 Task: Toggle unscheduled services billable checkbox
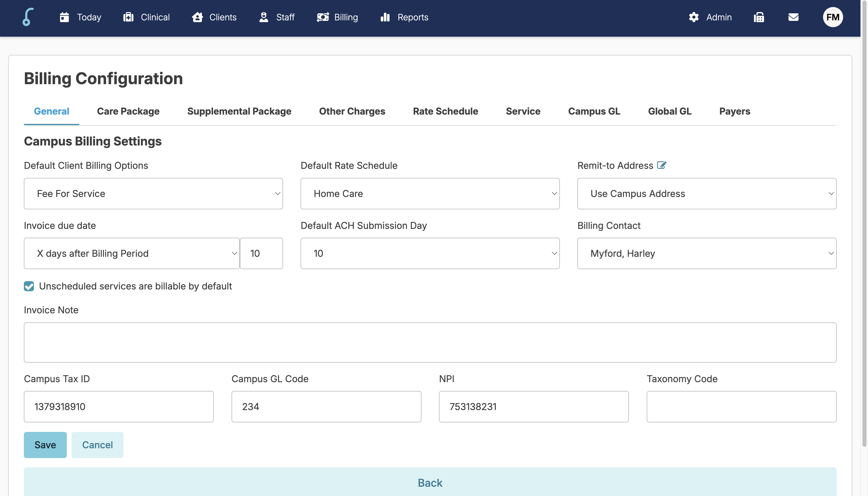[x=29, y=286]
